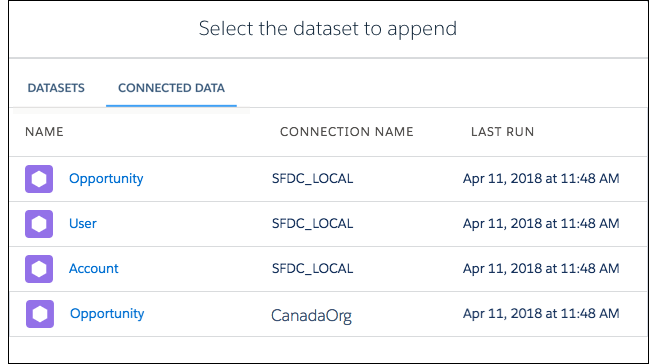Click the LAST RUN column header
The image size is (649, 364).
click(502, 132)
